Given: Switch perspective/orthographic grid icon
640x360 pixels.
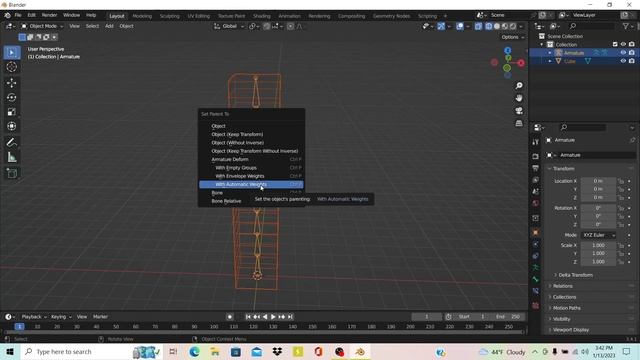Looking at the screenshot, I should (x=519, y=123).
